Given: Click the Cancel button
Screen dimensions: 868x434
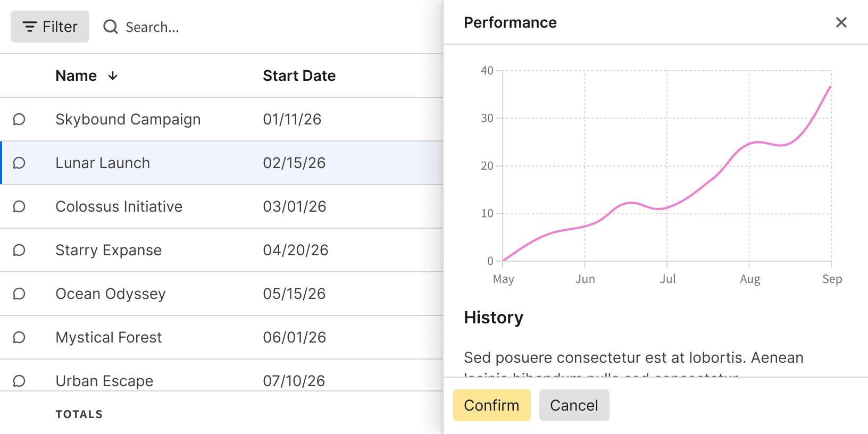Looking at the screenshot, I should pyautogui.click(x=574, y=405).
